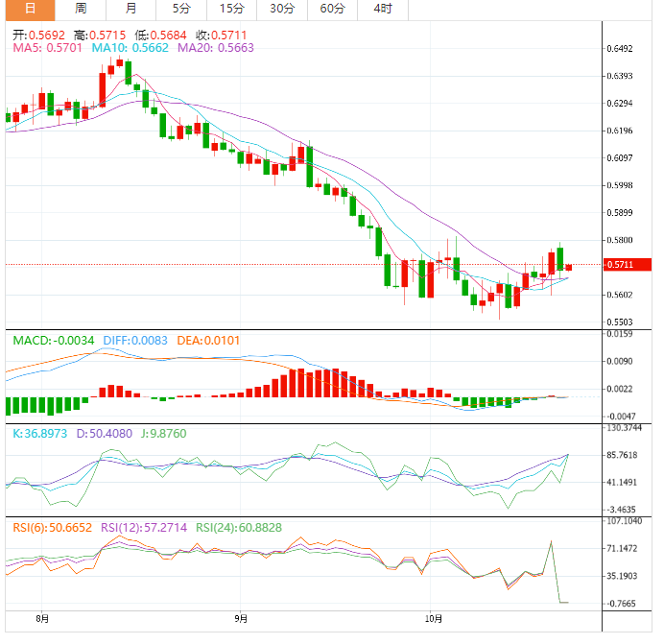664x644 pixels.
Task: Click the 0.6196 price axis label
Action: point(620,131)
